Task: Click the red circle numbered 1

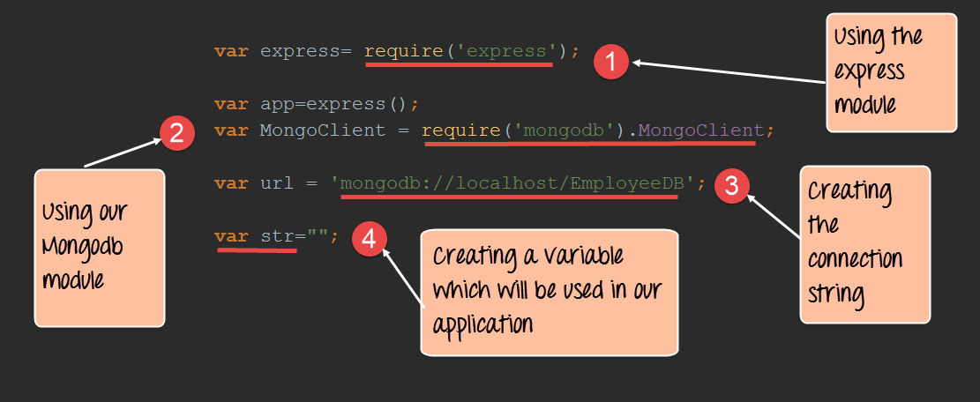Action: click(x=610, y=63)
